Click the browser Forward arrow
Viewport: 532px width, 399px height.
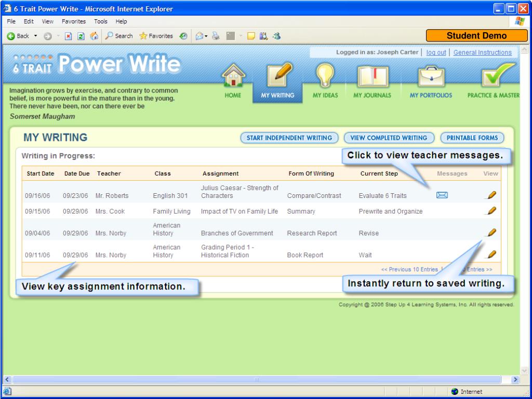click(x=48, y=36)
